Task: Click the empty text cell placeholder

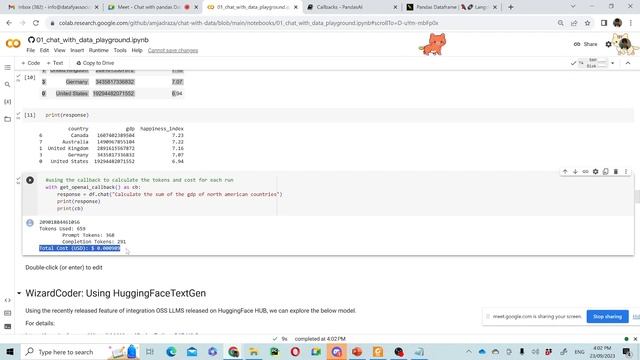Action: pyautogui.click(x=64, y=267)
